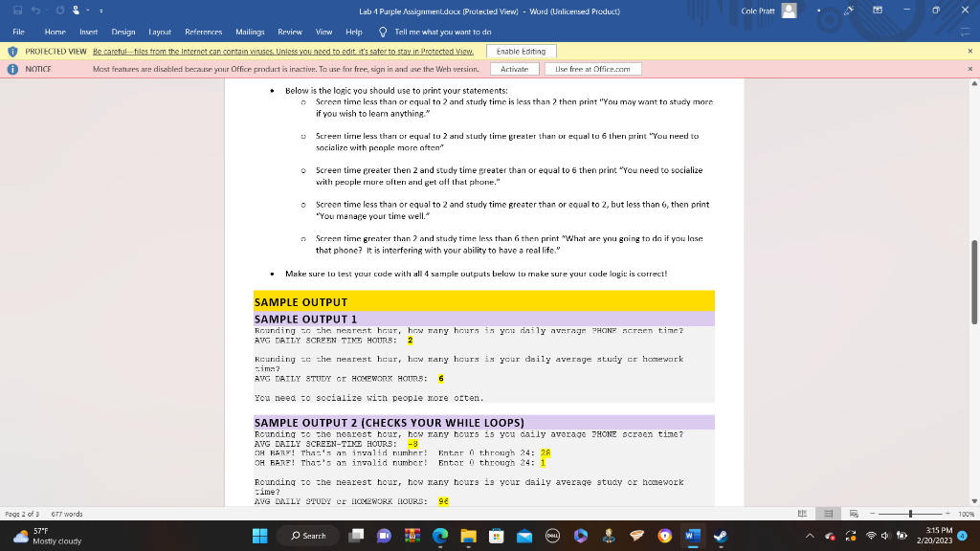Click 'Page 2 of 3' in status bar
The width and height of the screenshot is (980, 551).
pos(22,514)
